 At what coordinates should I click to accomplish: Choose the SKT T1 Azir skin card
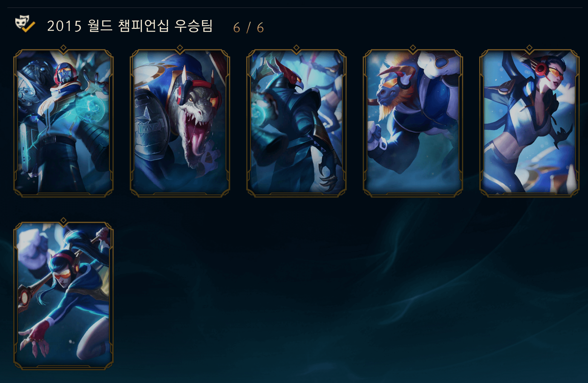coord(296,123)
